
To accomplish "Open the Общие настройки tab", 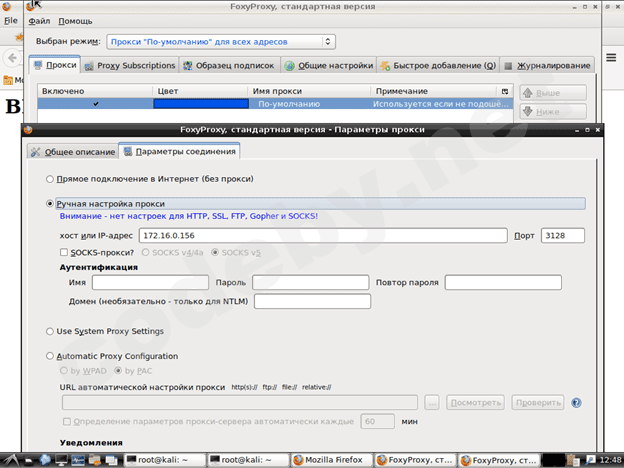I will click(x=329, y=66).
